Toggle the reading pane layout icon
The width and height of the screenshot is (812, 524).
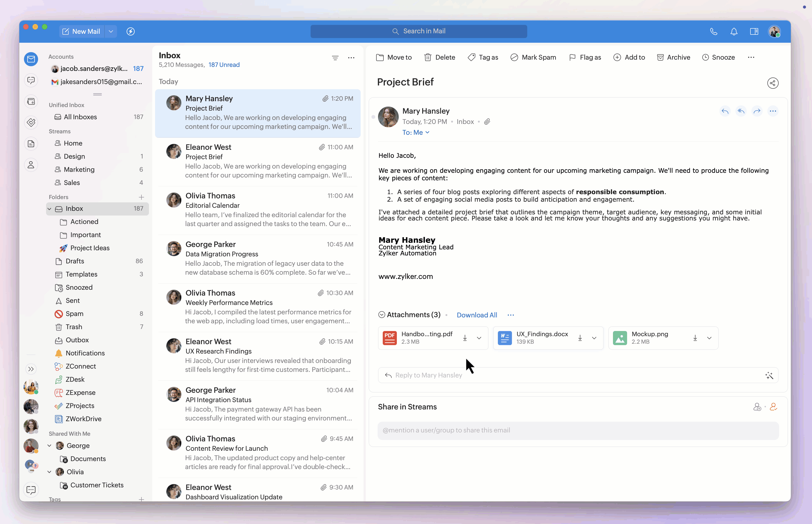(754, 32)
